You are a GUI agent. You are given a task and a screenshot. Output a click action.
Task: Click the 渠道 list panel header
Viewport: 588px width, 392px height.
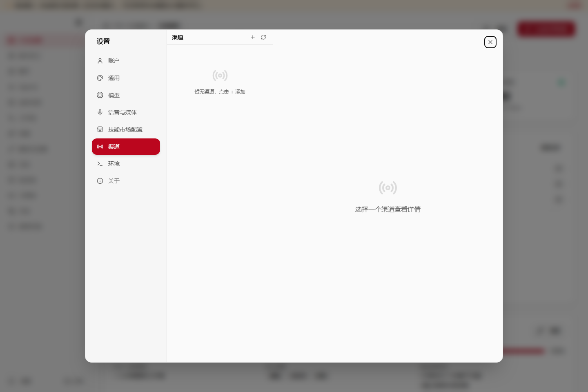(x=178, y=37)
